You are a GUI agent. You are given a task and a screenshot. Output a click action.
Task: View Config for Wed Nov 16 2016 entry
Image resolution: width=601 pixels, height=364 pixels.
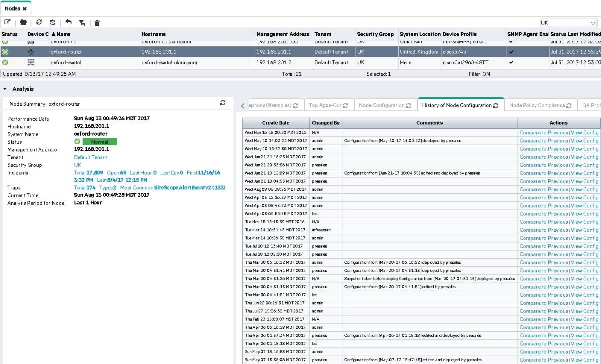click(584, 133)
